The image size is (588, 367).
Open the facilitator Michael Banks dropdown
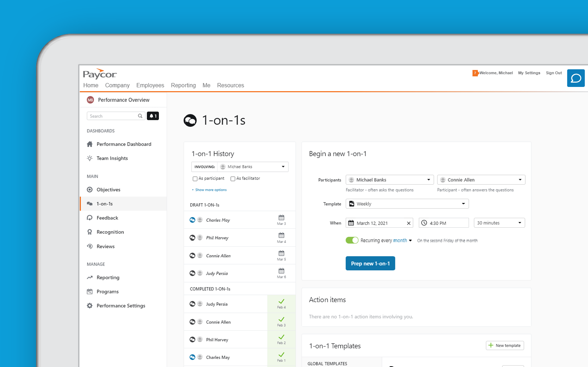click(390, 180)
